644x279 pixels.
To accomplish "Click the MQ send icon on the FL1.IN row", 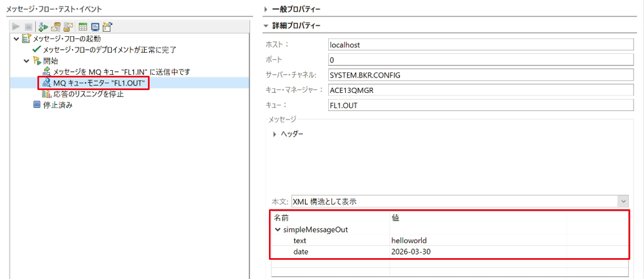I will (47, 72).
